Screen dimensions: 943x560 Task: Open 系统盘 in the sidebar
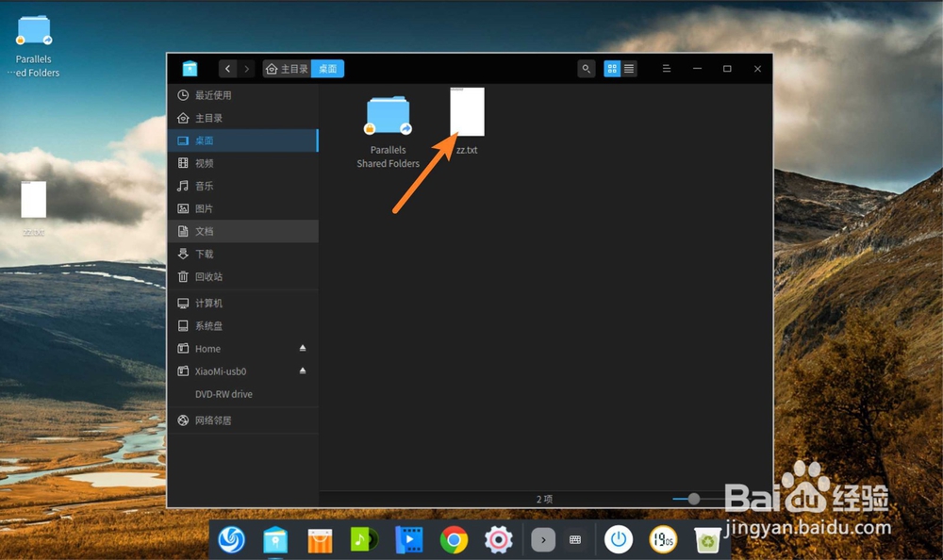coord(243,325)
